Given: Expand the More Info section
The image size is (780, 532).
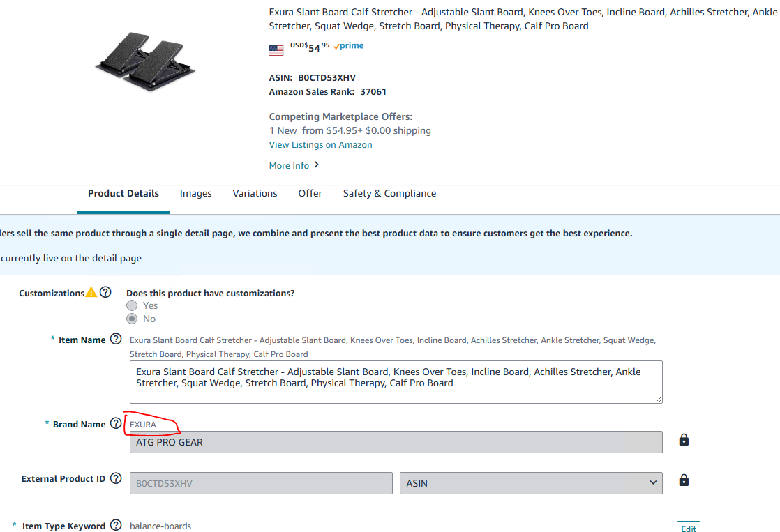Looking at the screenshot, I should click(294, 165).
